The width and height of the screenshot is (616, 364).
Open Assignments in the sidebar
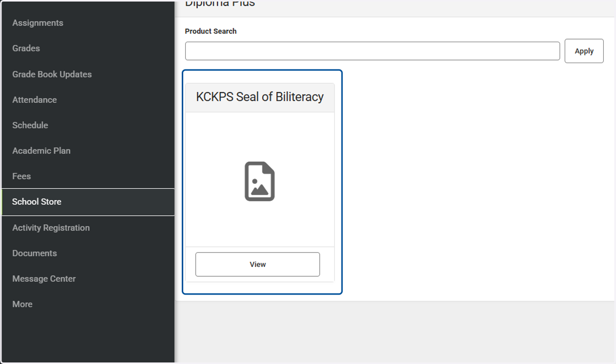(38, 23)
